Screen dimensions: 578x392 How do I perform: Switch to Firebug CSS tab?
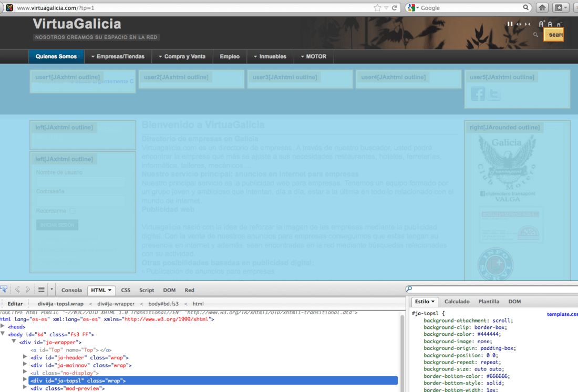(126, 290)
